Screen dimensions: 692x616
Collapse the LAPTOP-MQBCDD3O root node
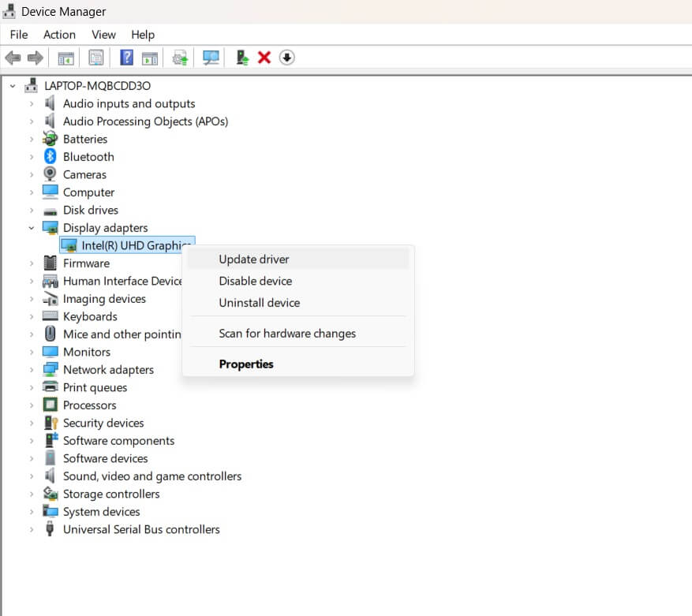(13, 85)
